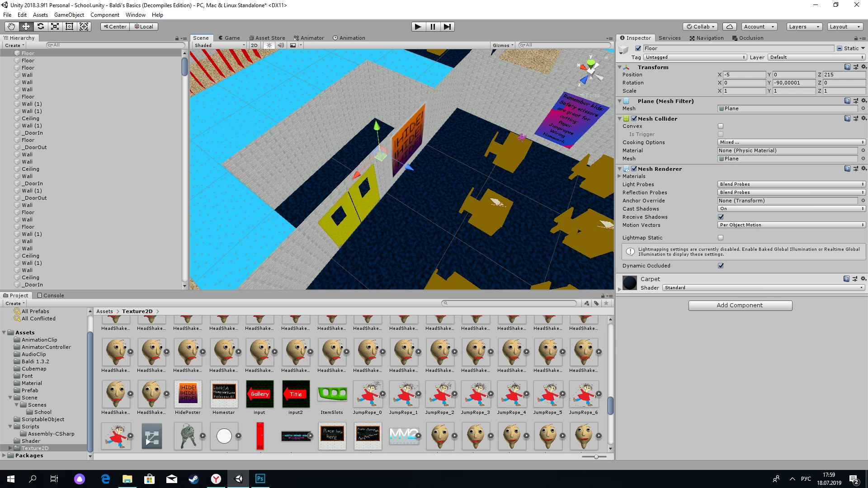Open Microsoft Edge from taskbar
Image resolution: width=868 pixels, height=488 pixels.
(105, 479)
